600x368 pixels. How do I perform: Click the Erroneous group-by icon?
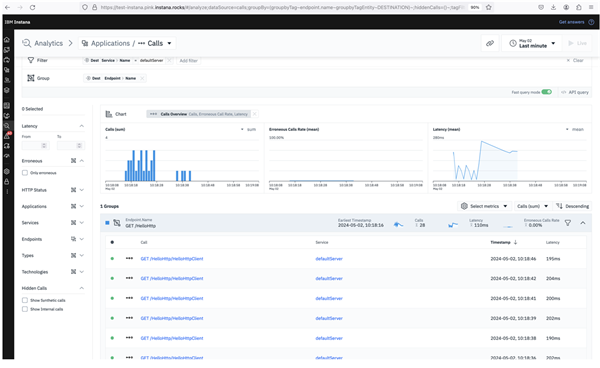(x=73, y=161)
